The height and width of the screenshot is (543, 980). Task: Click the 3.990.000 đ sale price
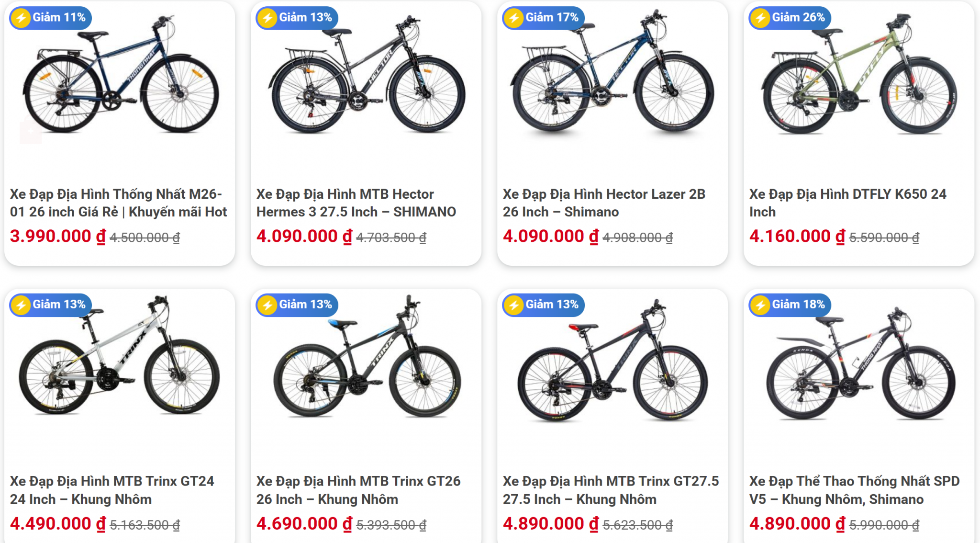(x=58, y=237)
